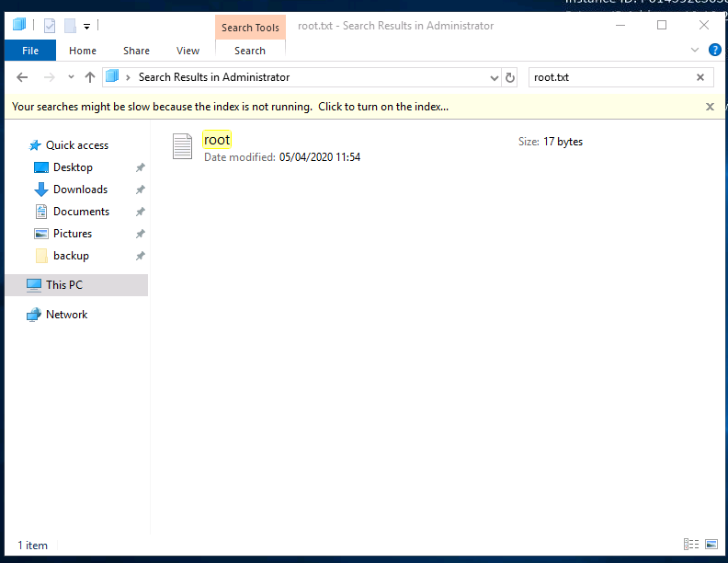
Task: Go back using the left arrow button
Action: pyautogui.click(x=22, y=77)
